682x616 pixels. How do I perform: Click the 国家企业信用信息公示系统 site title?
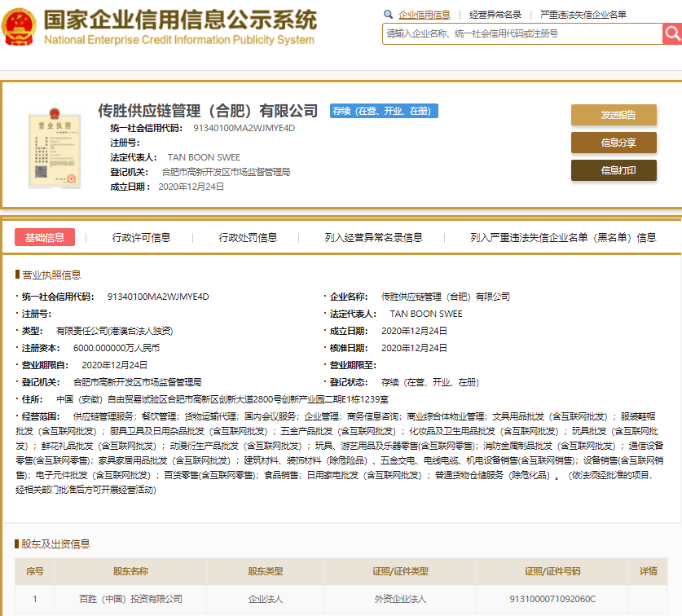181,20
